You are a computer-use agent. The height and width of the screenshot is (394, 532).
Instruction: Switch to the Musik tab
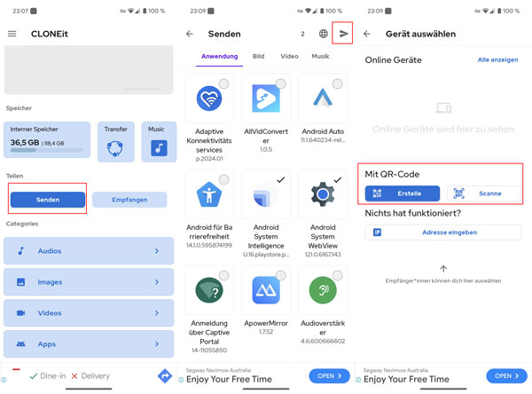click(320, 56)
